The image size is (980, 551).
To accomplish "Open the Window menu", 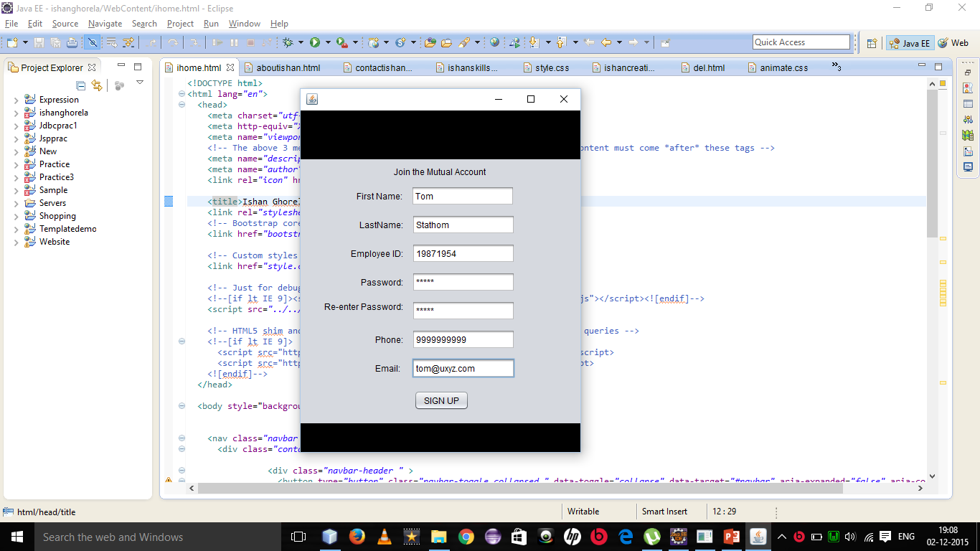I will (245, 24).
